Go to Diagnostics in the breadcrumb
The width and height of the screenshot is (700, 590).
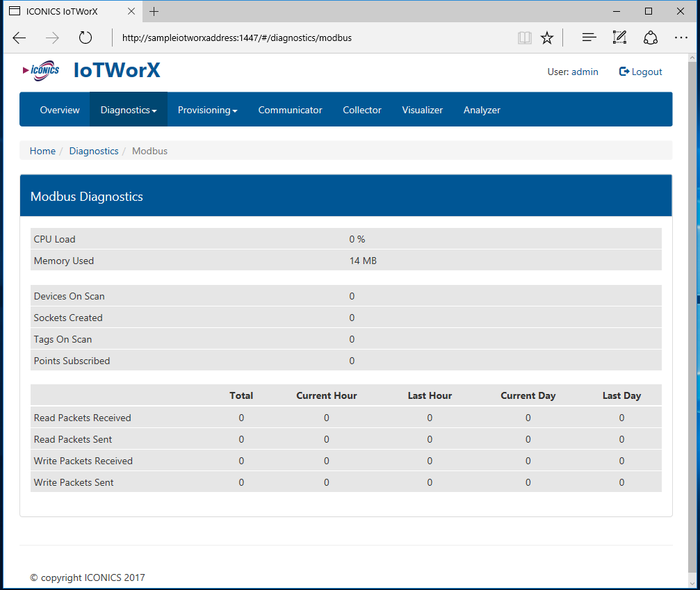[94, 151]
